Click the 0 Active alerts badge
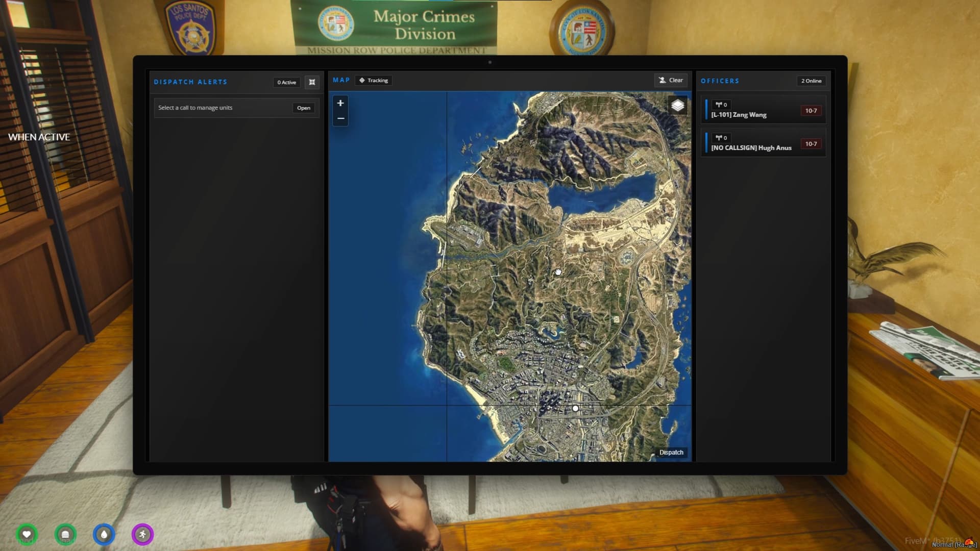 click(x=287, y=82)
